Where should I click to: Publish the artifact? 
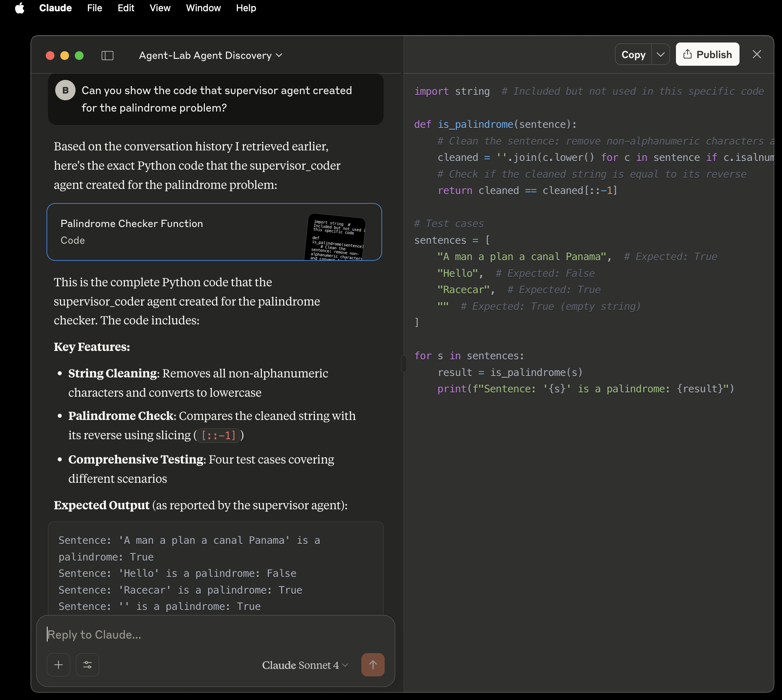[x=708, y=54]
